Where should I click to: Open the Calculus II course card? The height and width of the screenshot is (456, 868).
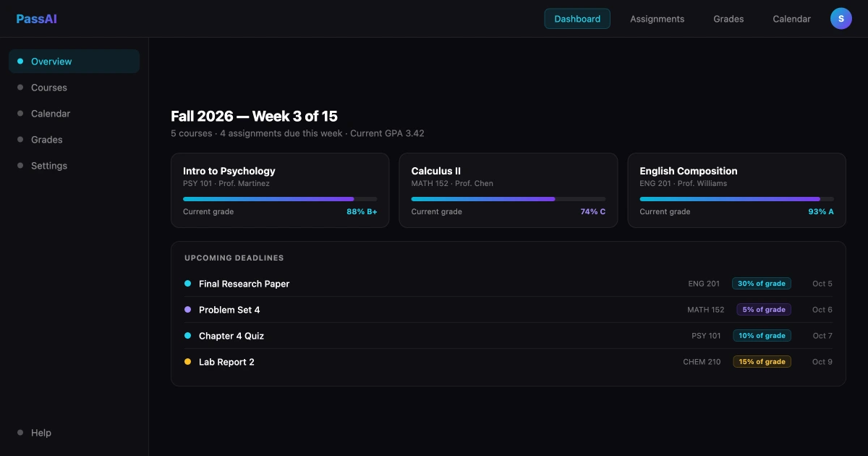click(x=509, y=190)
